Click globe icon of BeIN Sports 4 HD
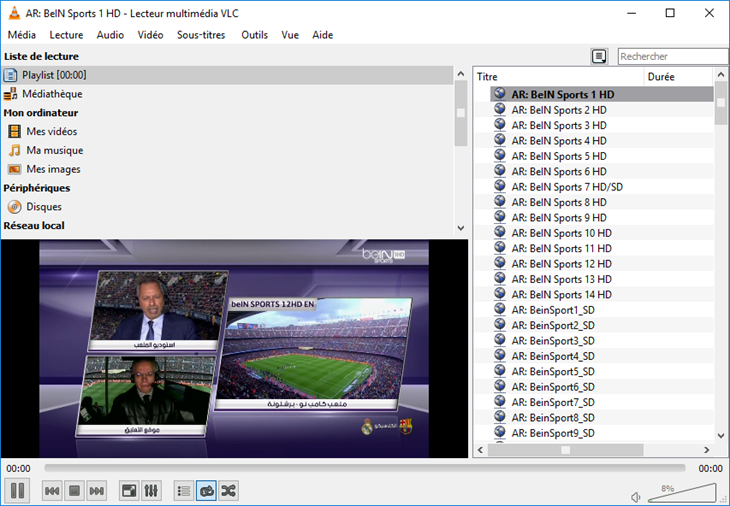The image size is (730, 506). (500, 140)
